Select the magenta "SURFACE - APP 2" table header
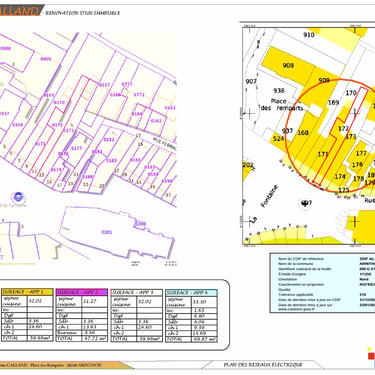 pyautogui.click(x=82, y=292)
